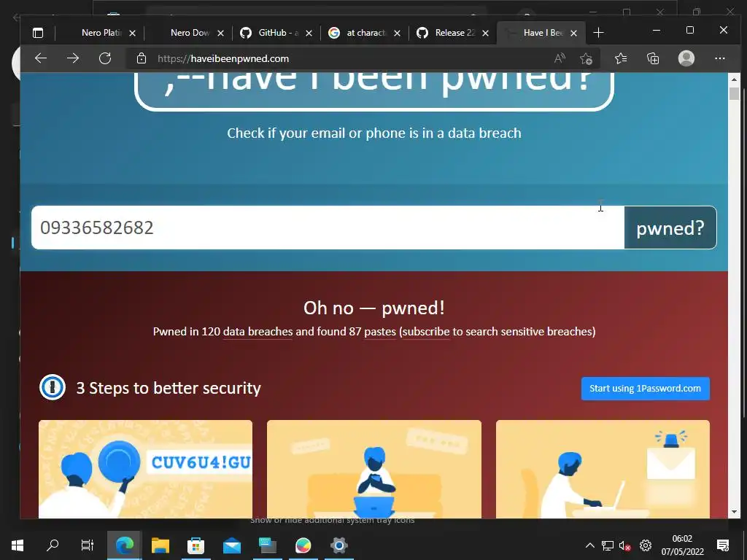The width and height of the screenshot is (747, 560).
Task: Open Windows taskbar search
Action: [53, 545]
